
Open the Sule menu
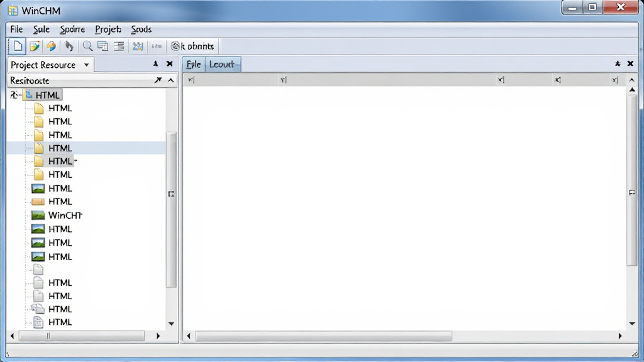point(41,29)
